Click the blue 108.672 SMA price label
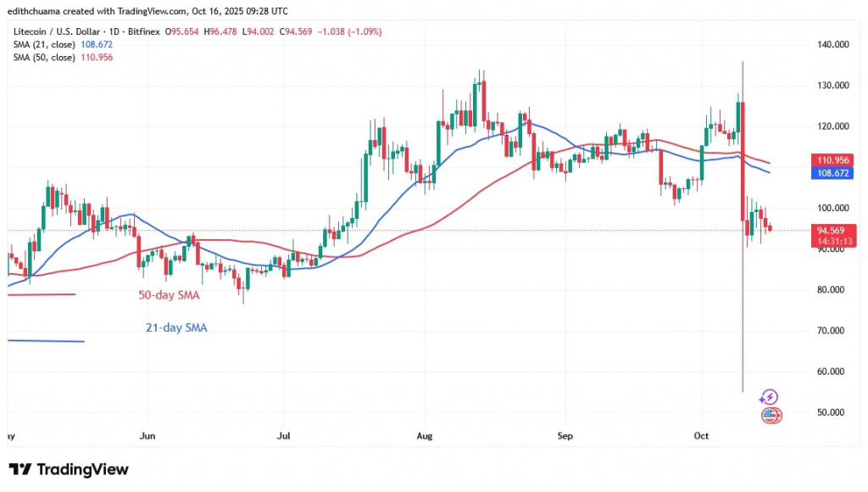This screenshot has height=492, width=868. point(833,172)
